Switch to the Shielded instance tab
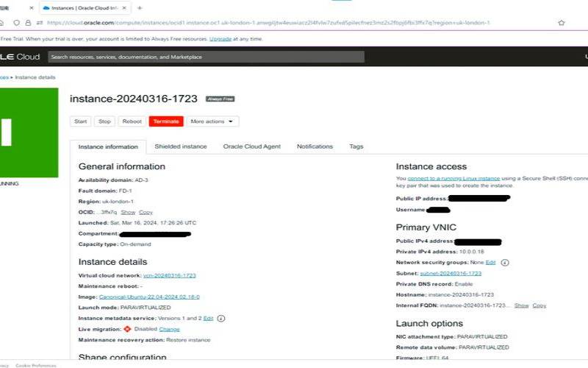Screen dimensions: 588x368 coord(181,146)
